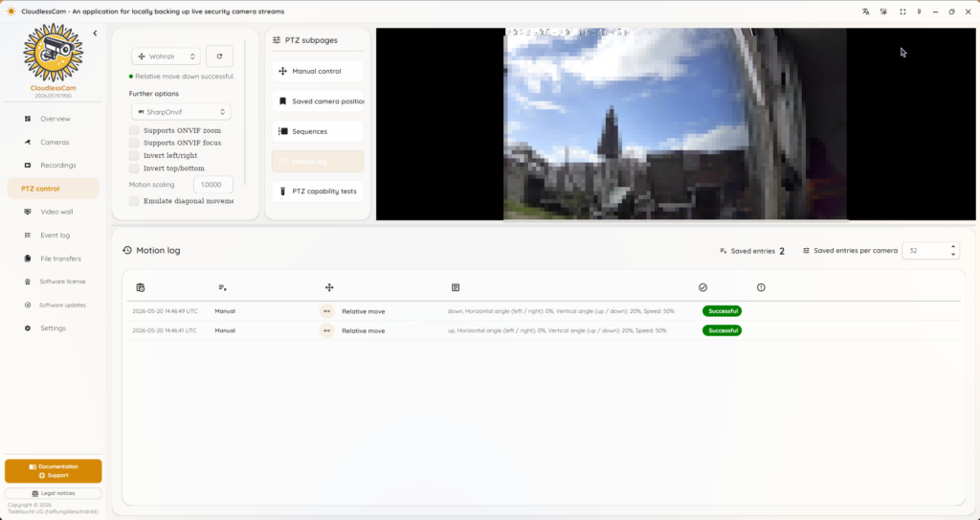Image resolution: width=980 pixels, height=520 pixels.
Task: Click the success checkmark column header icon
Action: coord(703,287)
